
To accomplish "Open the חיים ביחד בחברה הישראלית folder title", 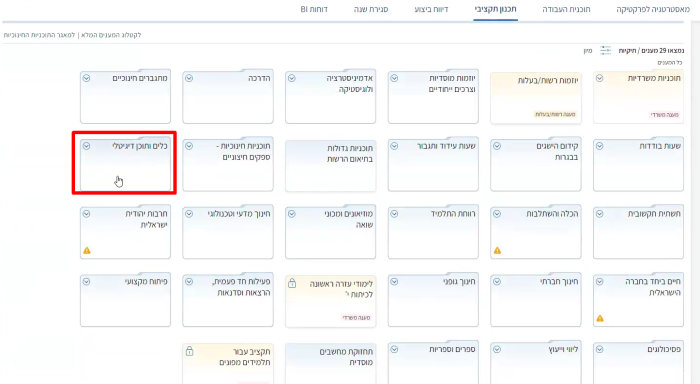I will pyautogui.click(x=653, y=287).
